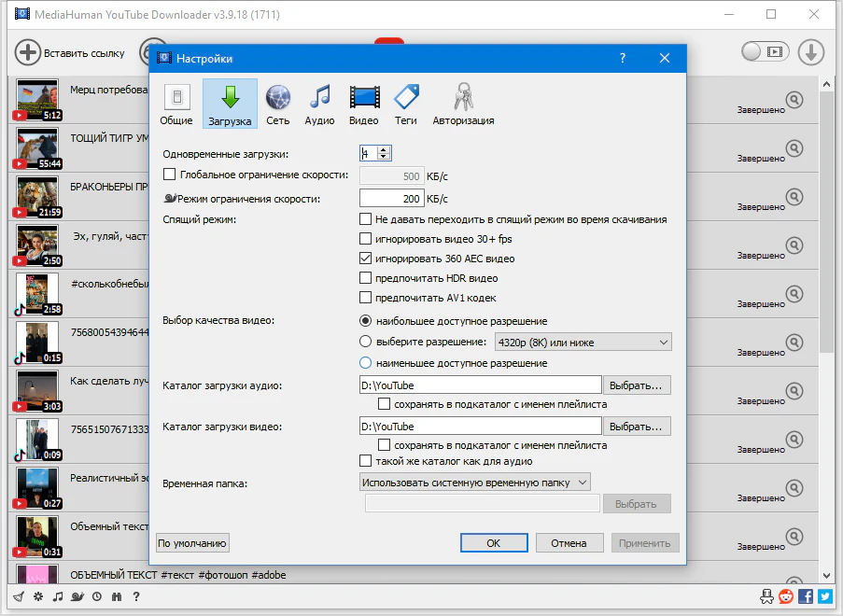Click the Вставить ссылку plus icon
The width and height of the screenshot is (843, 616).
tap(27, 52)
